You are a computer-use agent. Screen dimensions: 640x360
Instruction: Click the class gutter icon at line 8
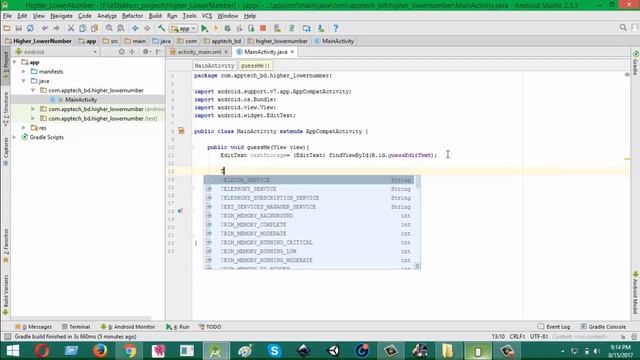click(x=181, y=131)
